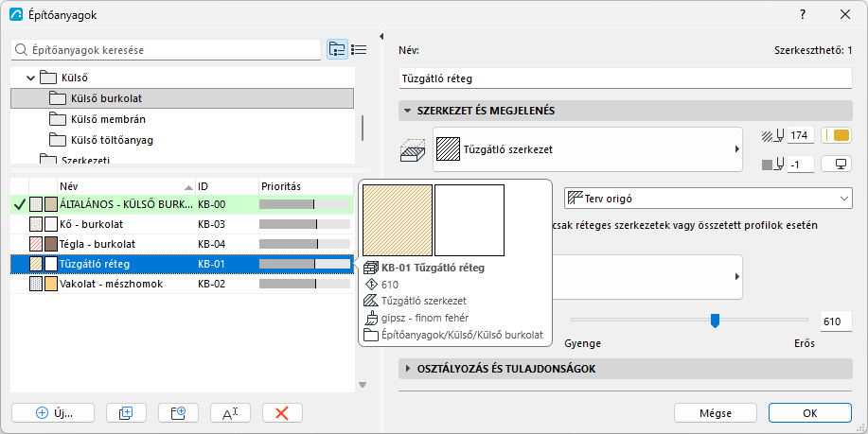Click the Kő - burkolat fill pattern icon
The height and width of the screenshot is (434, 868).
pyautogui.click(x=35, y=224)
